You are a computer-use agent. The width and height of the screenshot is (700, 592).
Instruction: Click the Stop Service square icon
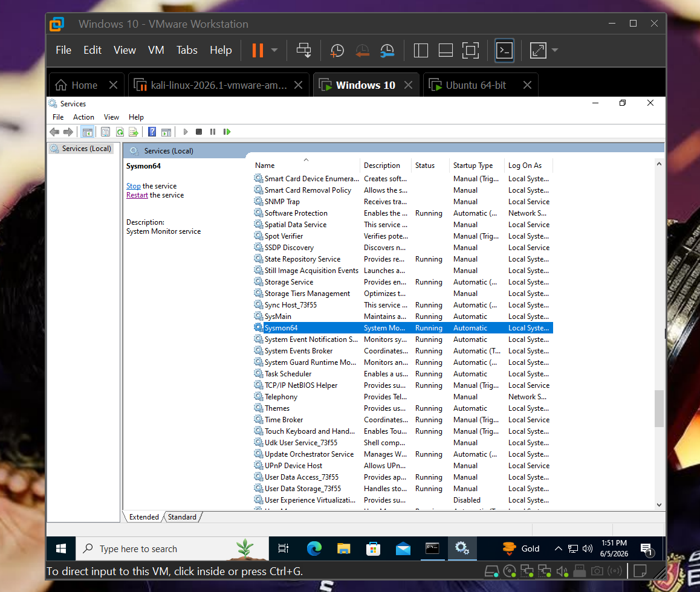click(x=199, y=132)
